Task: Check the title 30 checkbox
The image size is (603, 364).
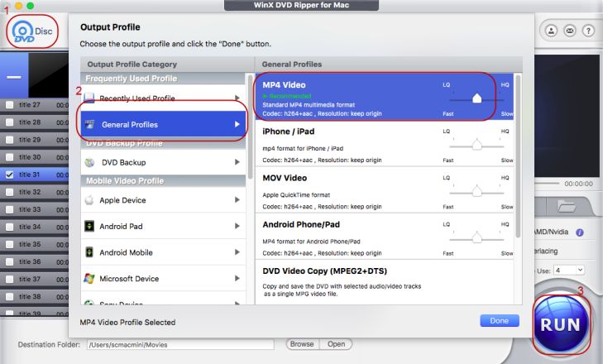Action: (10, 157)
